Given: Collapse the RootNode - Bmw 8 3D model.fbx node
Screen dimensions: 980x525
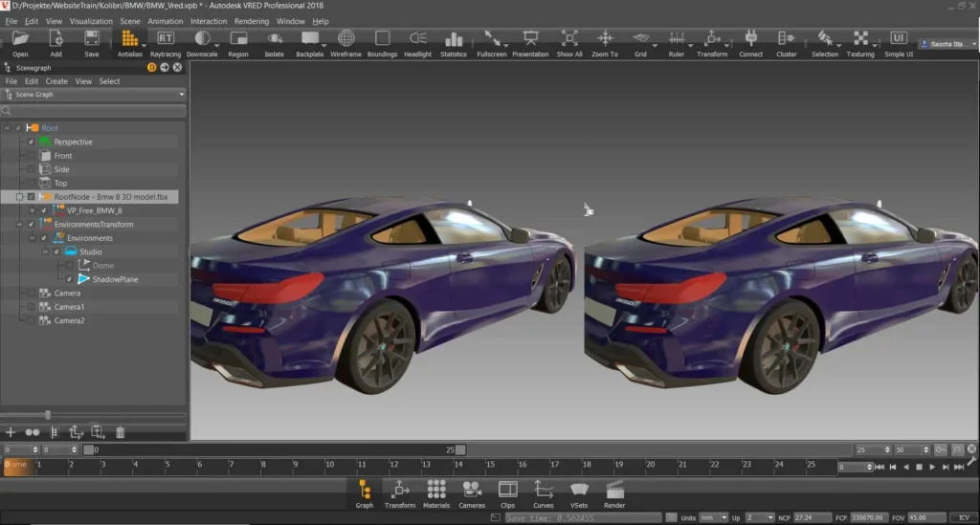Looking at the screenshot, I should click(19, 197).
